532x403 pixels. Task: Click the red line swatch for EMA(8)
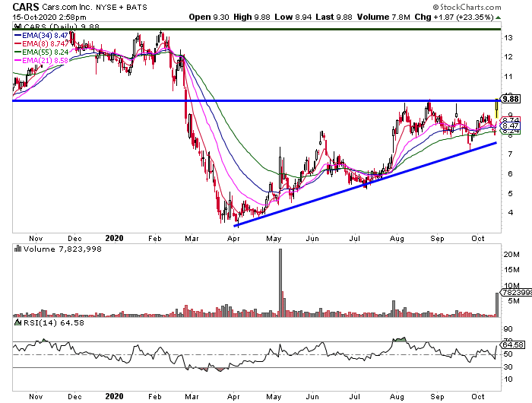17,43
